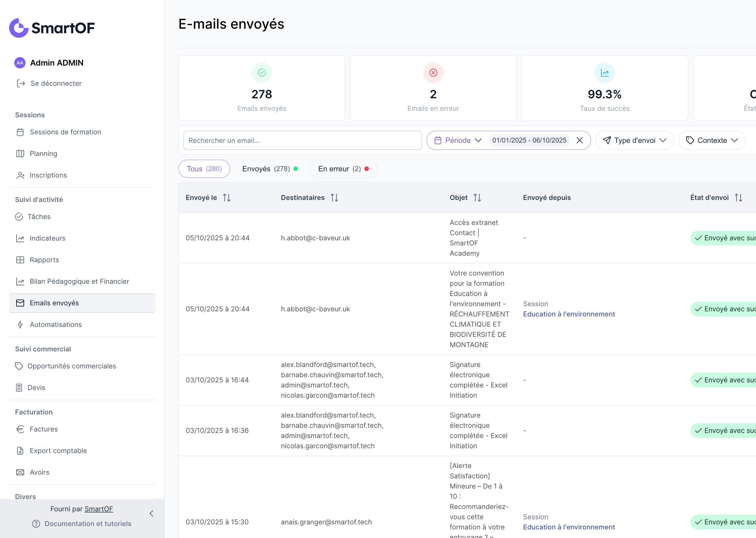756x538 pixels.
Task: Open Automatisations via the lightning icon
Action: click(x=20, y=325)
